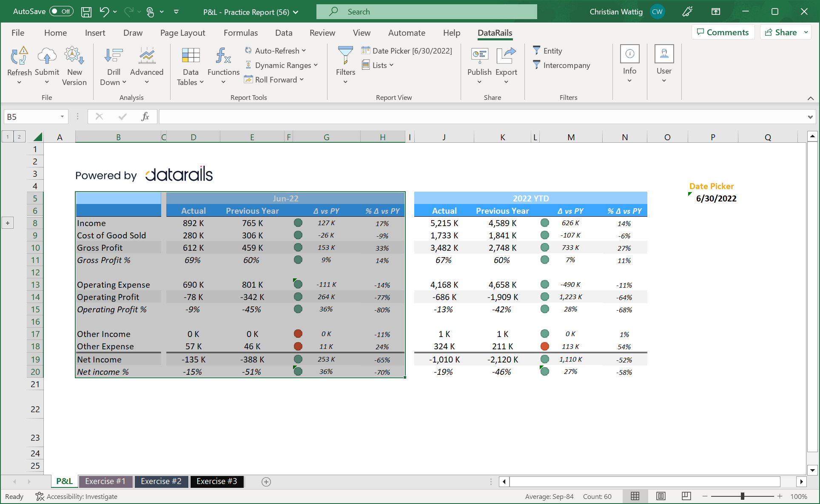Click column header M
Image resolution: width=820 pixels, height=504 pixels.
571,137
